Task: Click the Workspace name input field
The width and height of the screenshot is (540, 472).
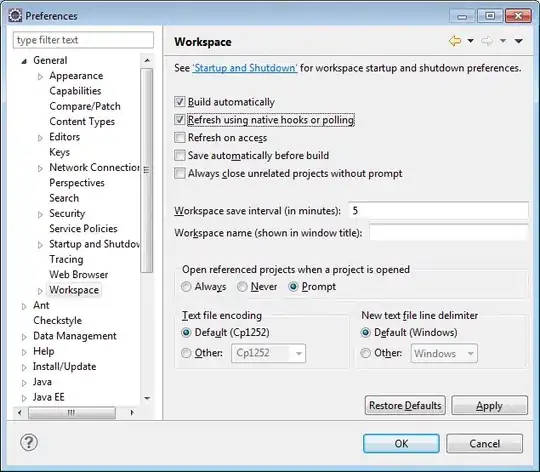Action: (448, 233)
